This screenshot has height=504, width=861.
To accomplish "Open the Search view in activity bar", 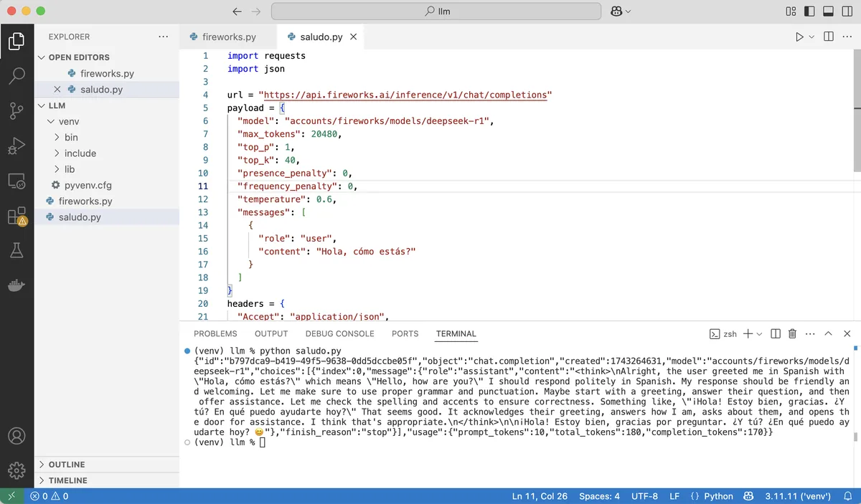I will click(17, 75).
